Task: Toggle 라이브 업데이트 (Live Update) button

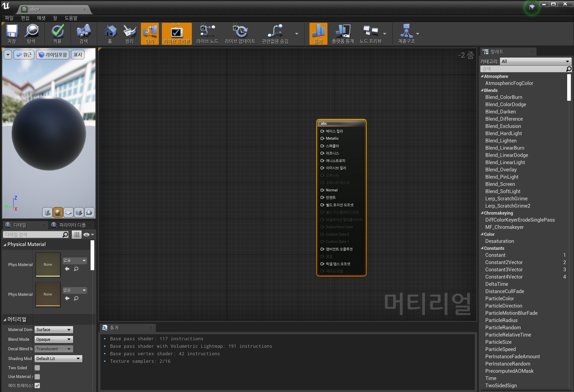Action: click(240, 33)
